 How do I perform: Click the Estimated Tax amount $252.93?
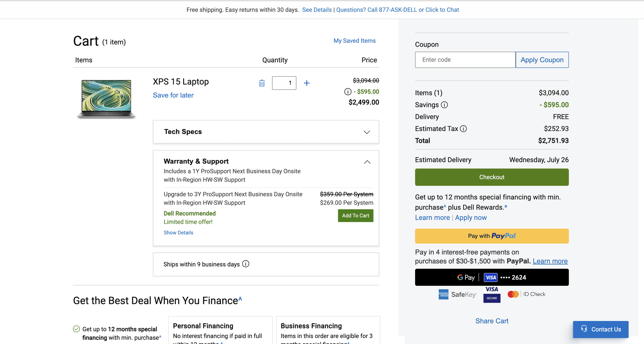[556, 129]
